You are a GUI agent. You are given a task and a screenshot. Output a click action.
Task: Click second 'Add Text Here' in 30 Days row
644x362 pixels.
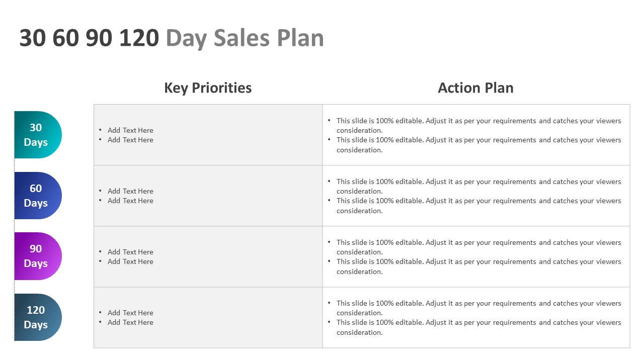pos(130,140)
